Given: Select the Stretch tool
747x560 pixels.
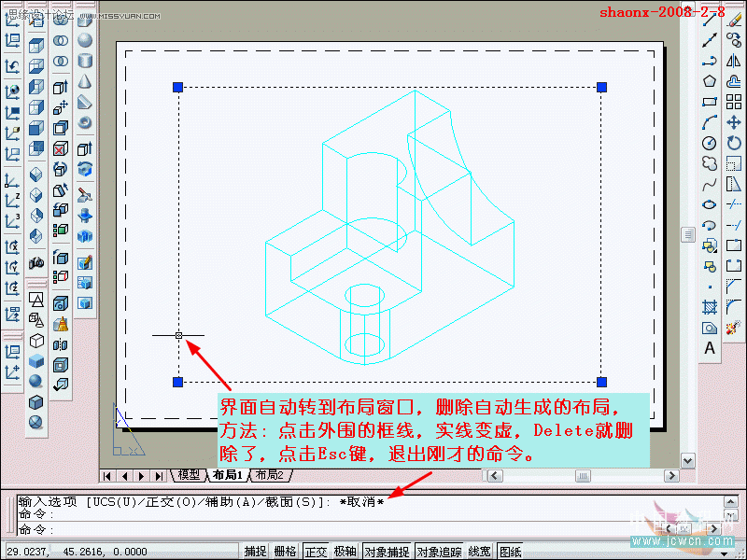Looking at the screenshot, I should [x=734, y=184].
